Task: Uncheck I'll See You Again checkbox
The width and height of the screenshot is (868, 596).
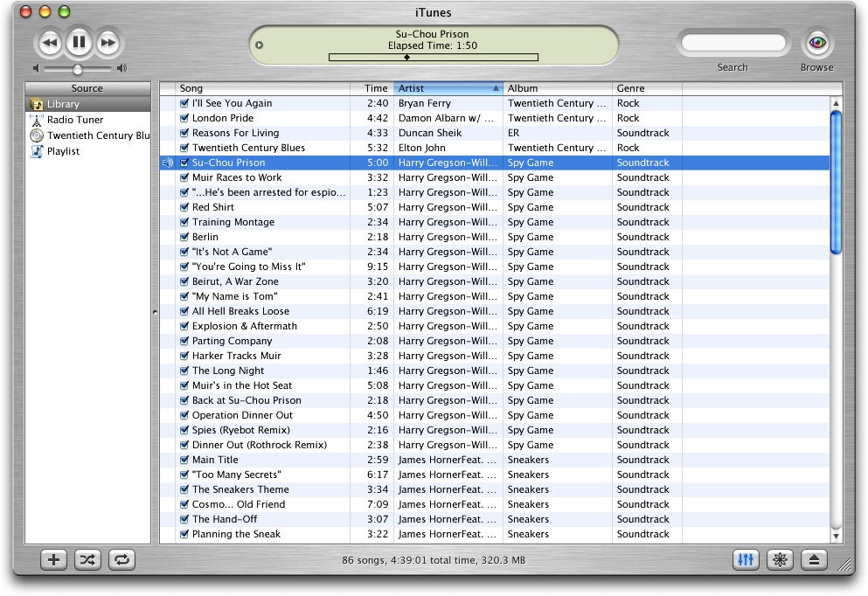Action: (184, 103)
